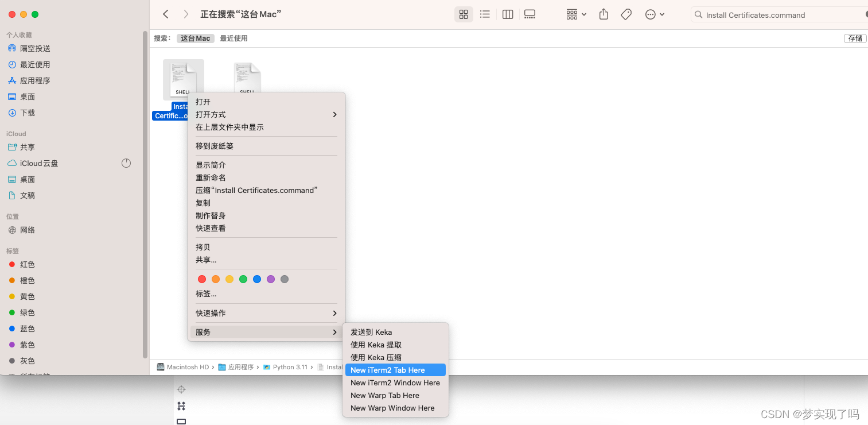This screenshot has width=868, height=425.
Task: Choose 复制 in context menu
Action: tap(266, 203)
